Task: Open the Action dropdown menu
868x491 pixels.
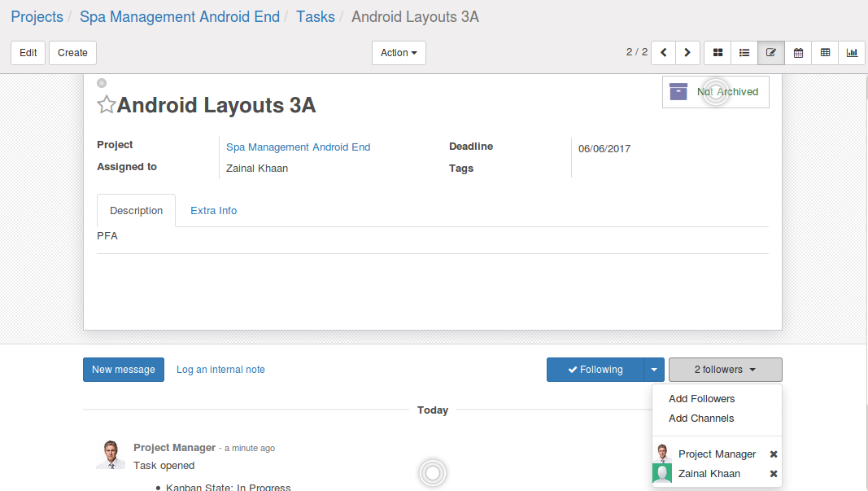Action: pos(399,53)
